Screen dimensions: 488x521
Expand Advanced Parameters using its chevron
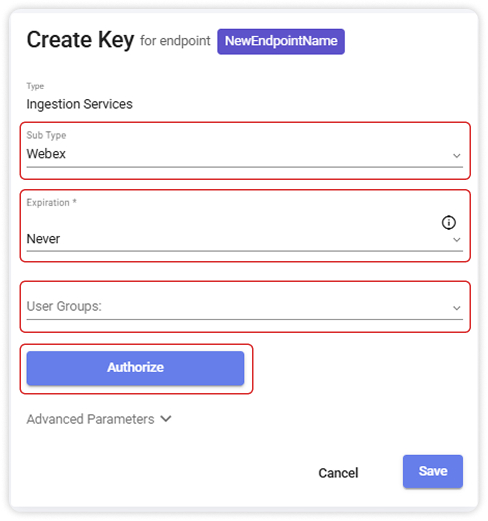tap(166, 419)
